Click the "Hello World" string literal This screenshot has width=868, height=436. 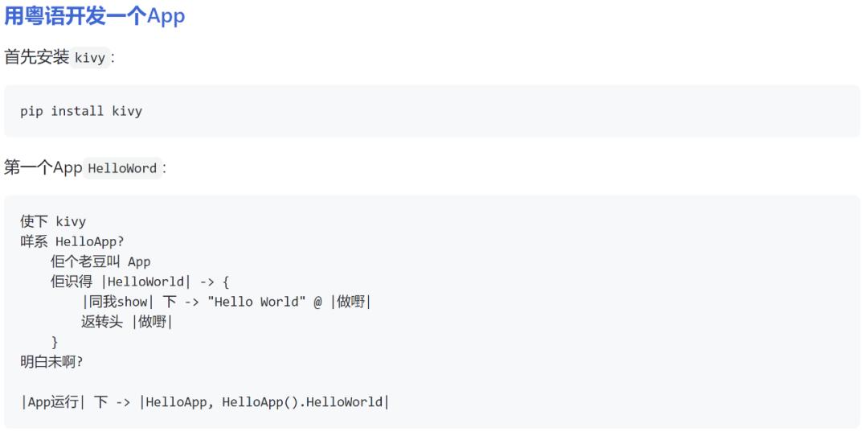coord(260,302)
